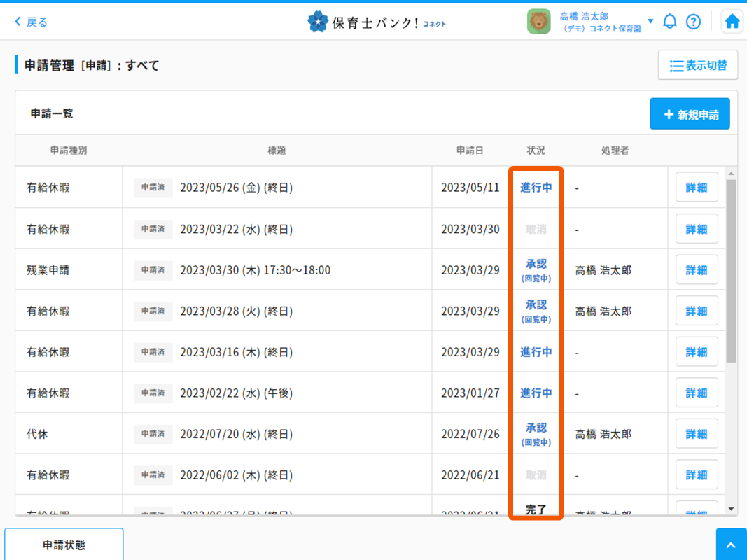
Task: Open help via question mark icon
Action: point(693,22)
